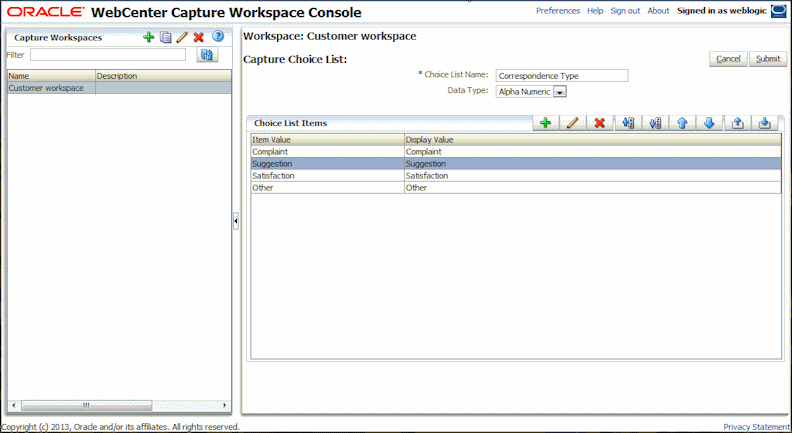Viewport: 792px width, 433px height.
Task: Open the Privacy Statement link
Action: 757,427
